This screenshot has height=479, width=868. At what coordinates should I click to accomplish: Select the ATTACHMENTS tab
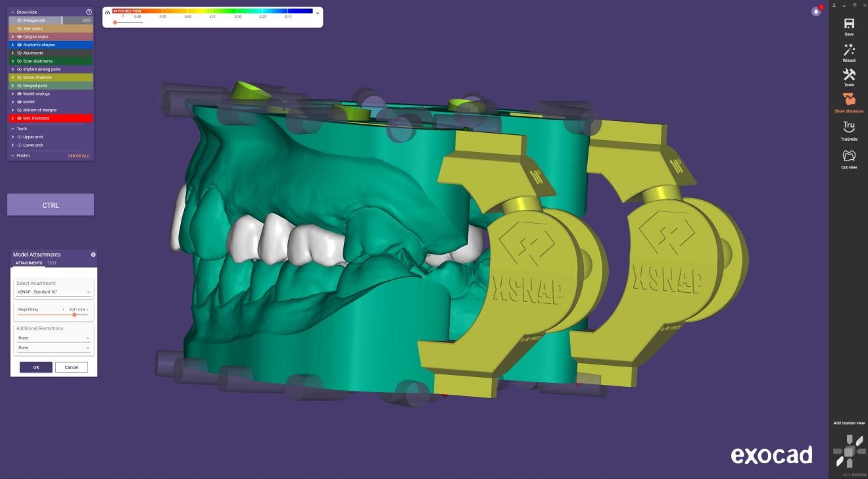click(29, 263)
